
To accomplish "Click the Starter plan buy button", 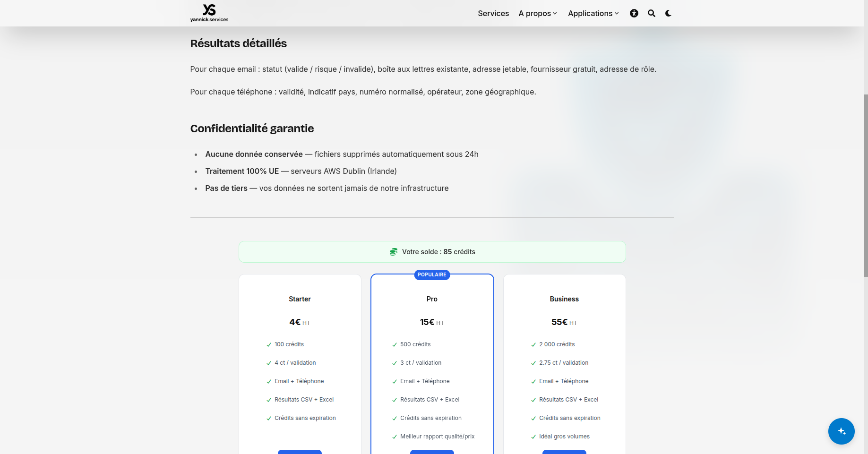I will (x=300, y=452).
